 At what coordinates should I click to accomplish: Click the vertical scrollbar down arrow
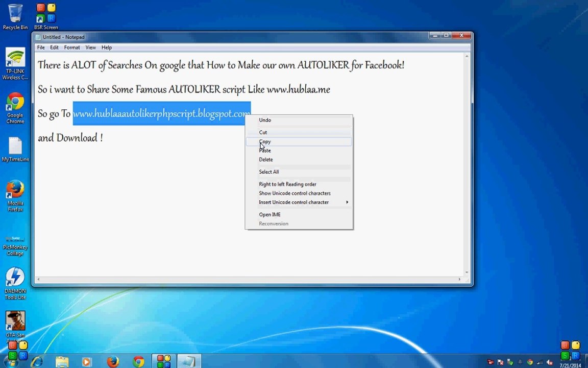[x=467, y=272]
